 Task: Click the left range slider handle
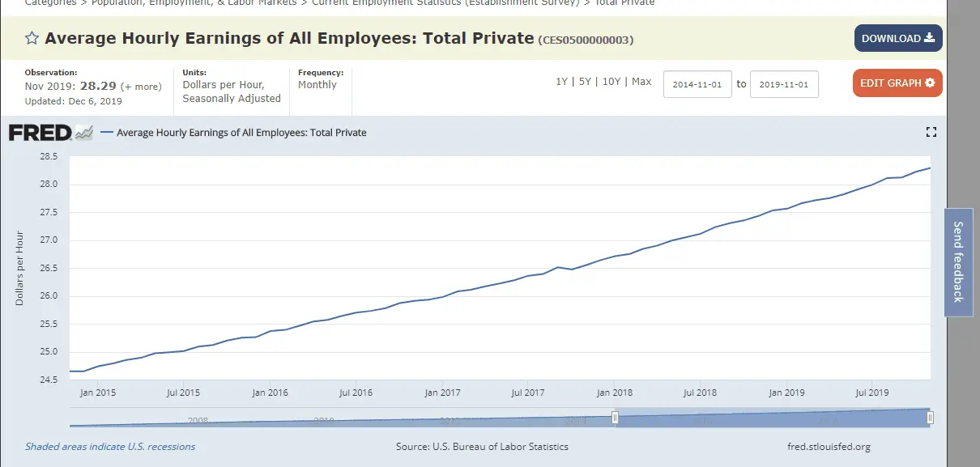pos(615,418)
